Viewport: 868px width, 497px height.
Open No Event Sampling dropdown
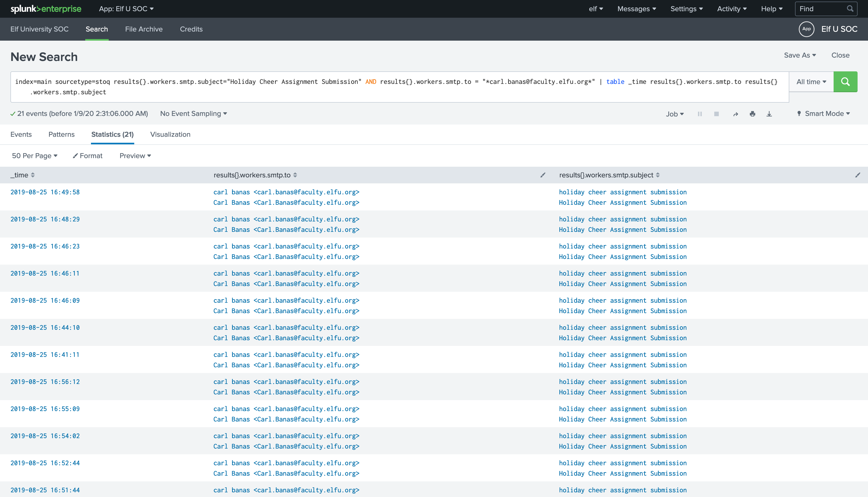pos(194,114)
